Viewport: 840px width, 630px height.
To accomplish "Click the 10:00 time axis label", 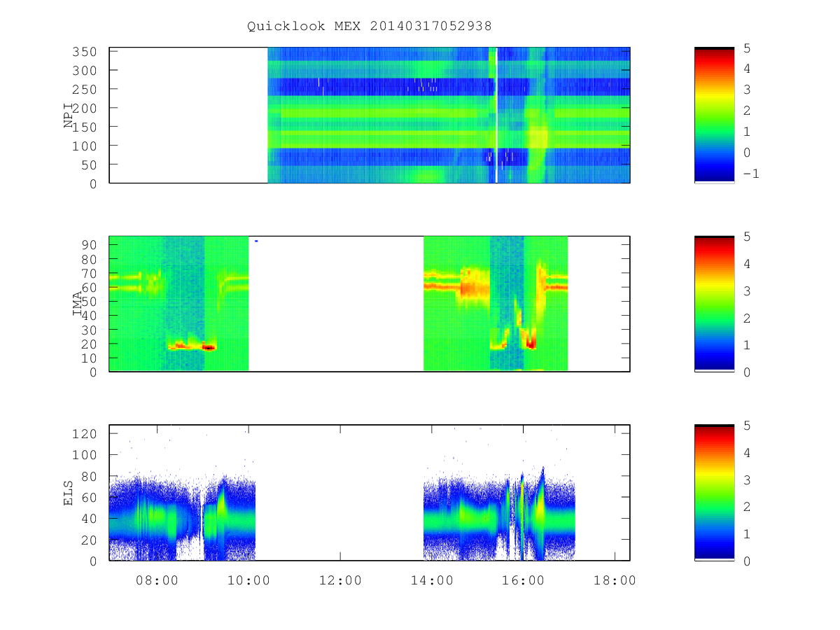I will point(248,580).
